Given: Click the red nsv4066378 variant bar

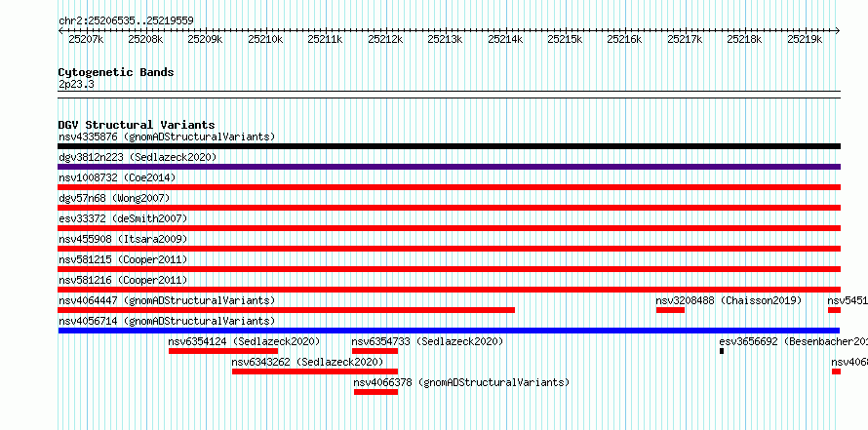Looking at the screenshot, I should click(x=375, y=392).
